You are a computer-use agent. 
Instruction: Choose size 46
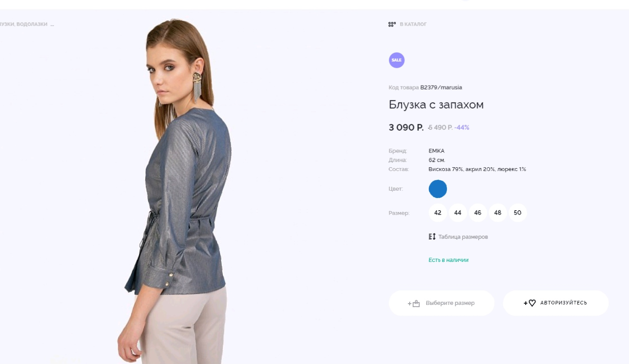point(478,213)
